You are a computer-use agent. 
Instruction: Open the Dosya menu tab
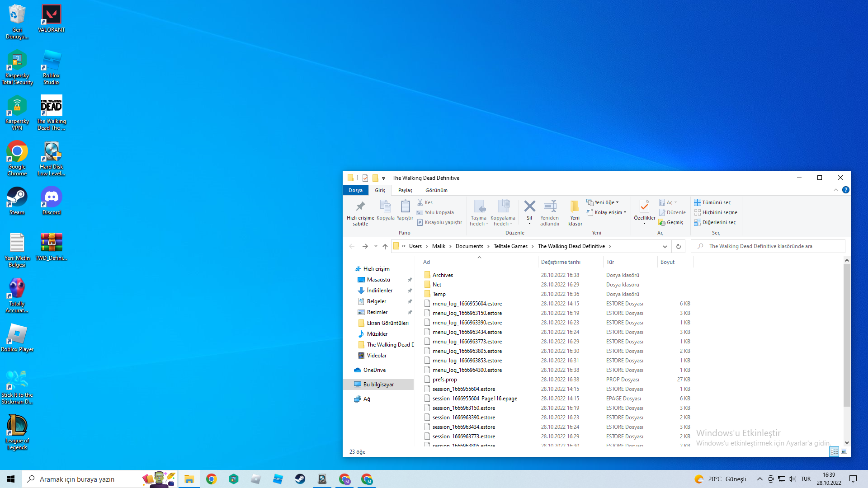(355, 190)
